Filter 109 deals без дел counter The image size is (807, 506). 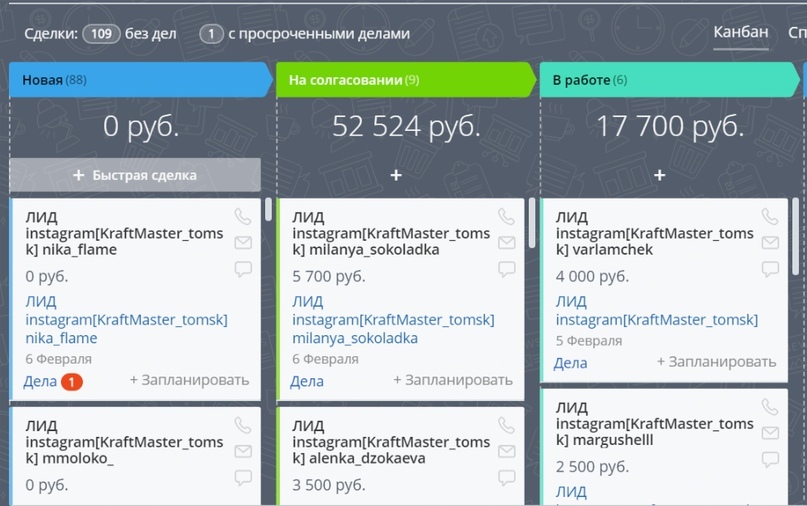click(x=101, y=34)
